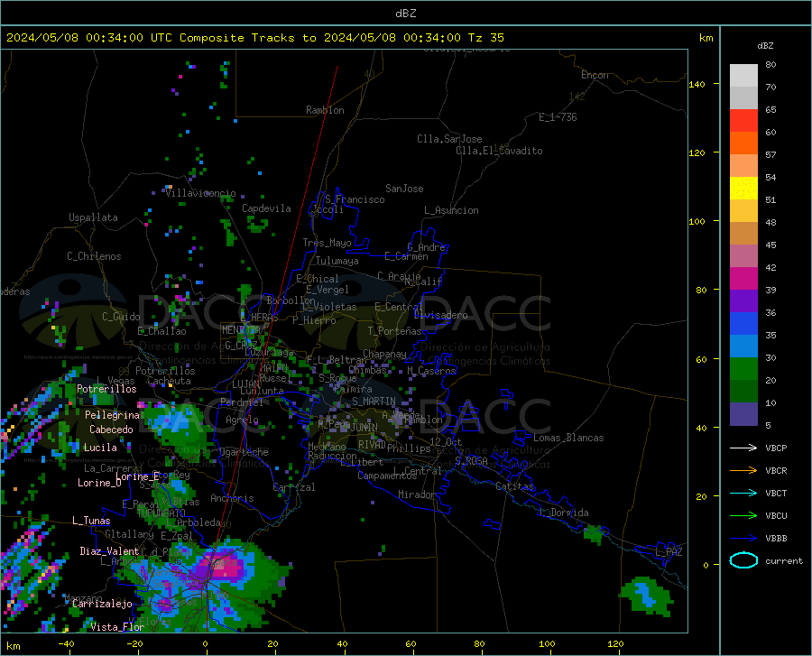Click the S_MARTIN map label
812x656 pixels.
(x=374, y=402)
